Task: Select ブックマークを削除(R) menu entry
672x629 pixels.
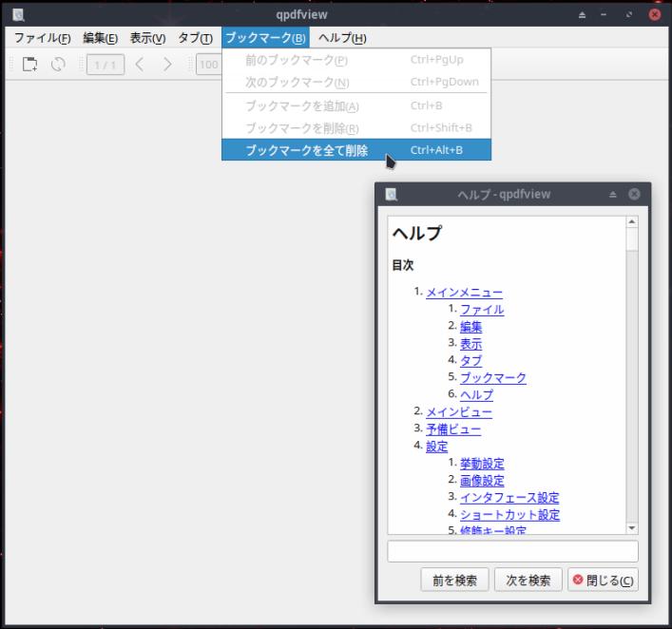Action: (356, 127)
